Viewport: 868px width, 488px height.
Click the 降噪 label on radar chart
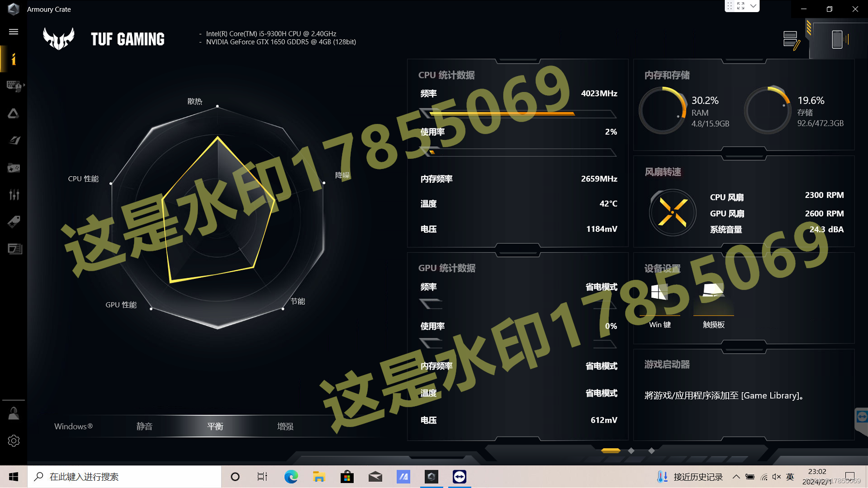[343, 175]
